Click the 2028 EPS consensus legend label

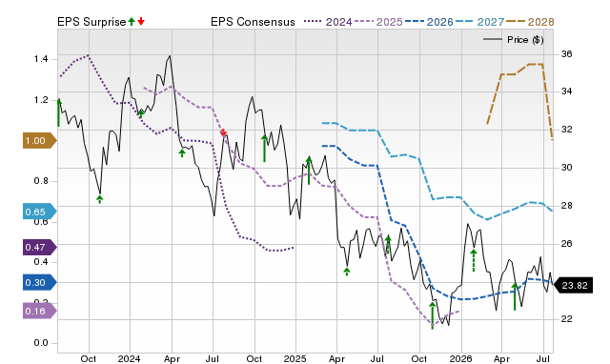[540, 22]
